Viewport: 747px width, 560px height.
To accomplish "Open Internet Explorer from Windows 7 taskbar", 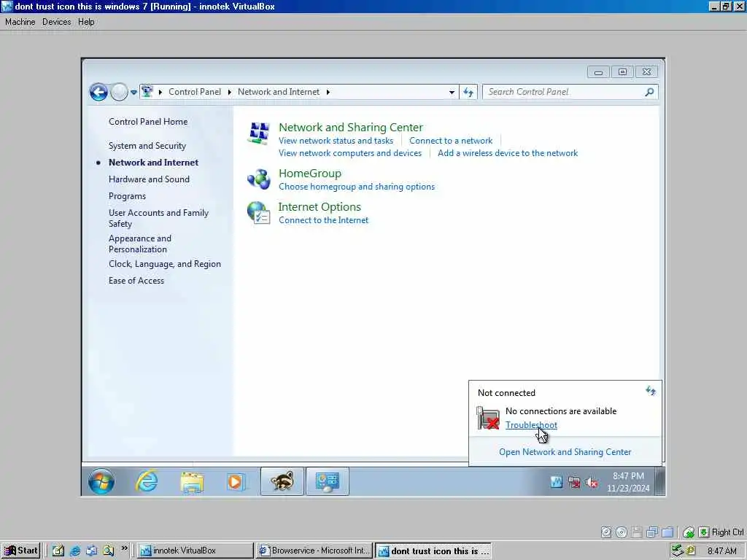I will (147, 481).
